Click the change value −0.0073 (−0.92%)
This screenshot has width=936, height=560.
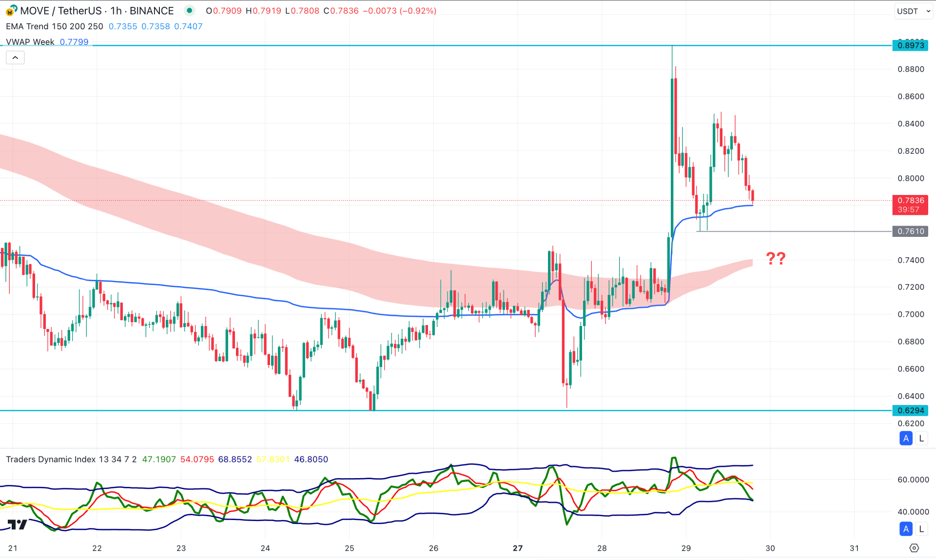(399, 11)
